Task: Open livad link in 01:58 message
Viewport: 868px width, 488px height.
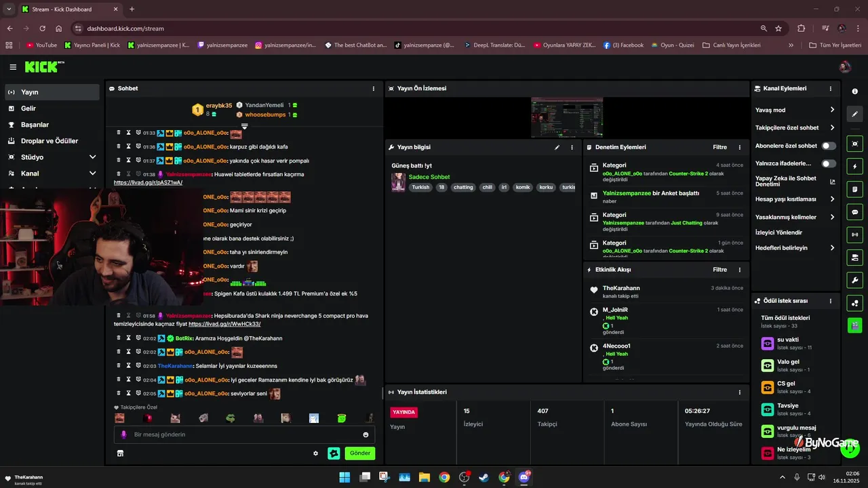Action: click(224, 324)
